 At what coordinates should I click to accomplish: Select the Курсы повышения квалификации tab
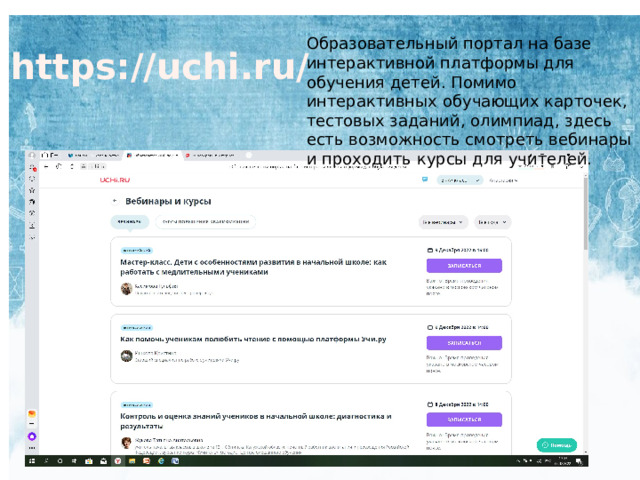206,222
